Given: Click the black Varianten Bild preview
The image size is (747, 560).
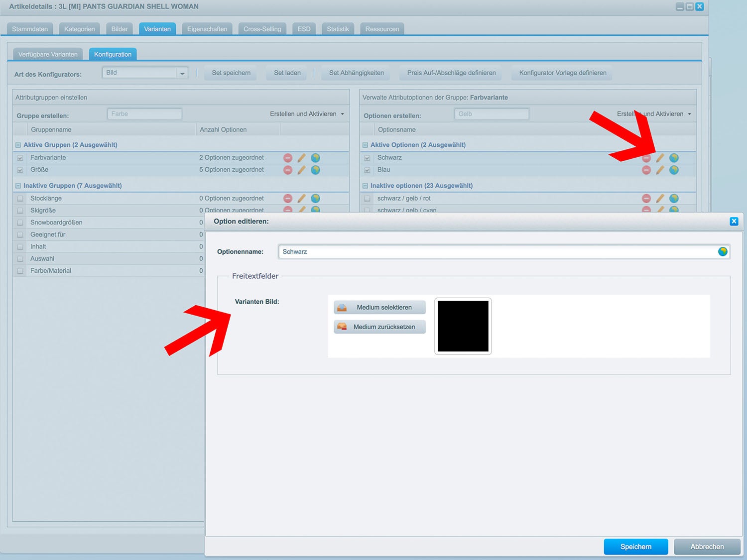Looking at the screenshot, I should pyautogui.click(x=463, y=326).
